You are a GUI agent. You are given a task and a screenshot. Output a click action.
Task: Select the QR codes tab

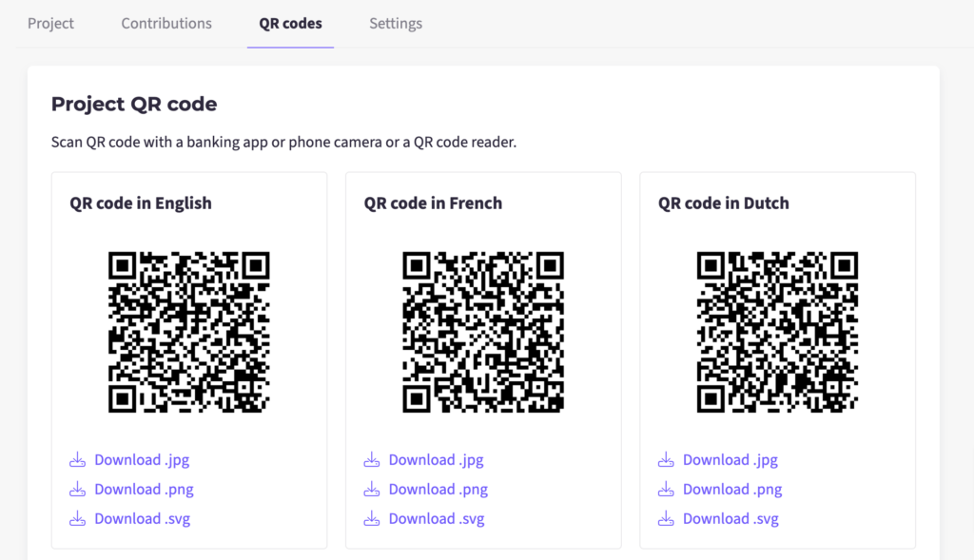tap(290, 23)
